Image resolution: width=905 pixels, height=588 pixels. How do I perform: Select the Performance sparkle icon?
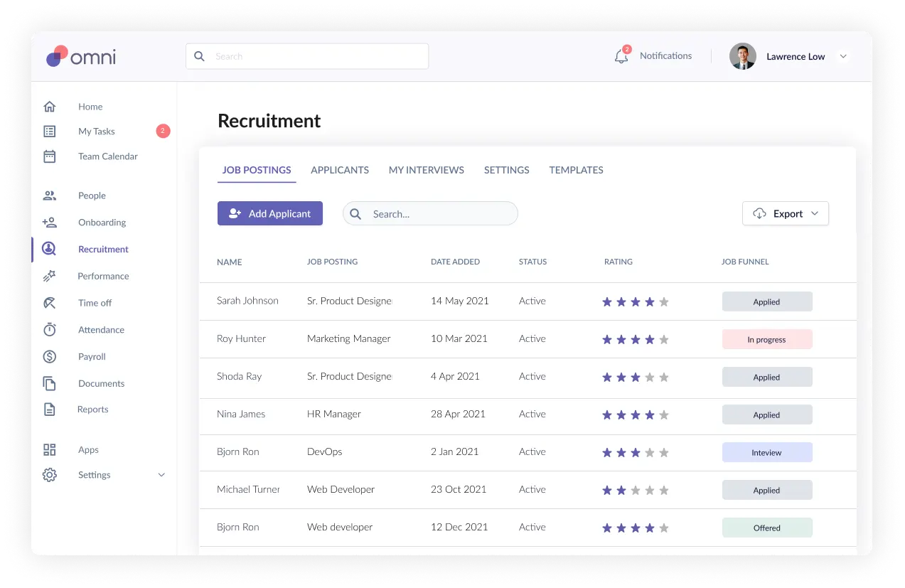(x=50, y=276)
